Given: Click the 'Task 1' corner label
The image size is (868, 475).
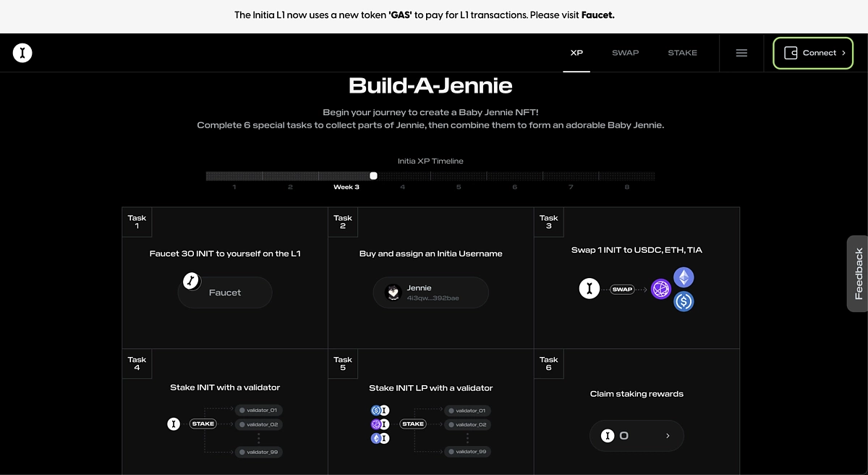Looking at the screenshot, I should pos(137,222).
